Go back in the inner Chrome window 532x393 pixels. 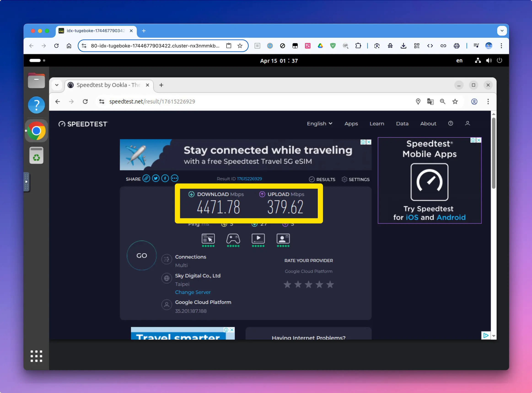[x=57, y=102]
